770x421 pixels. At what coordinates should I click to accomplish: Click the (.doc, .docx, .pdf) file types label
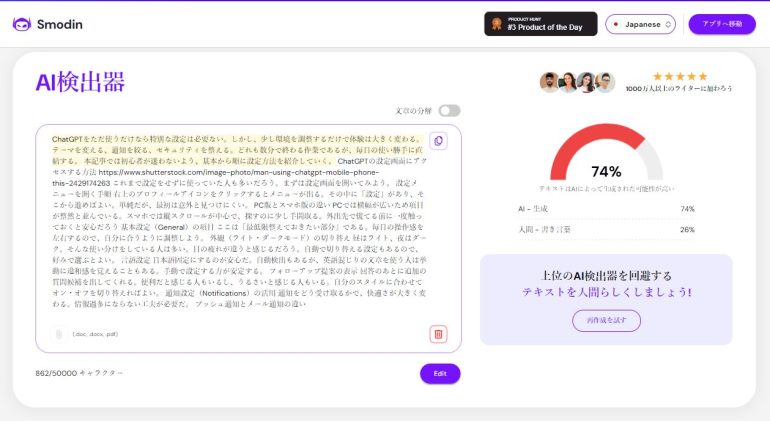tap(95, 334)
